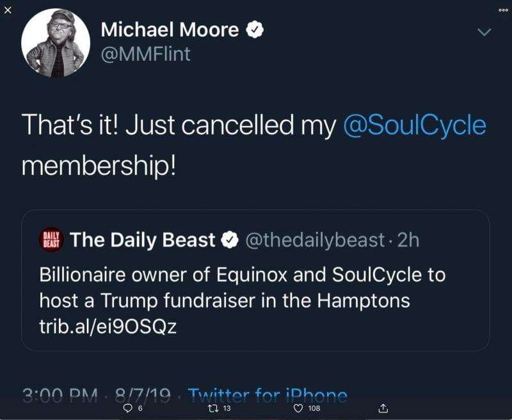Click the @MMFlint handle
The height and width of the screenshot is (420, 512).
145,54
